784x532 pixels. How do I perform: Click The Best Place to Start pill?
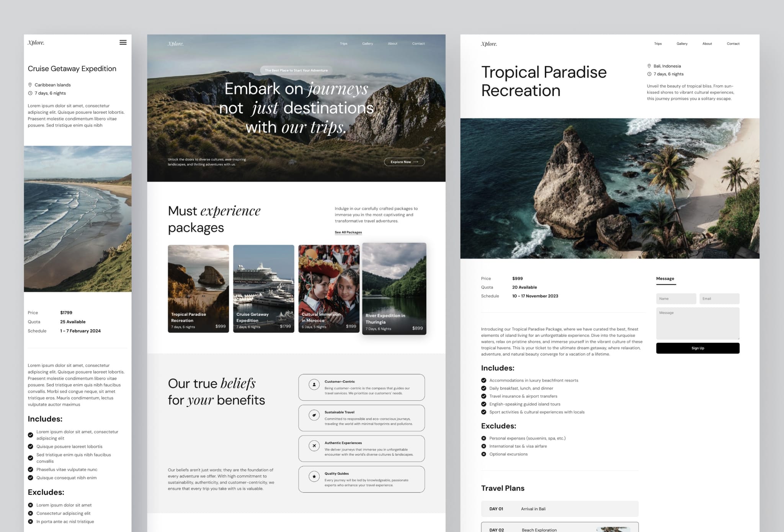296,70
